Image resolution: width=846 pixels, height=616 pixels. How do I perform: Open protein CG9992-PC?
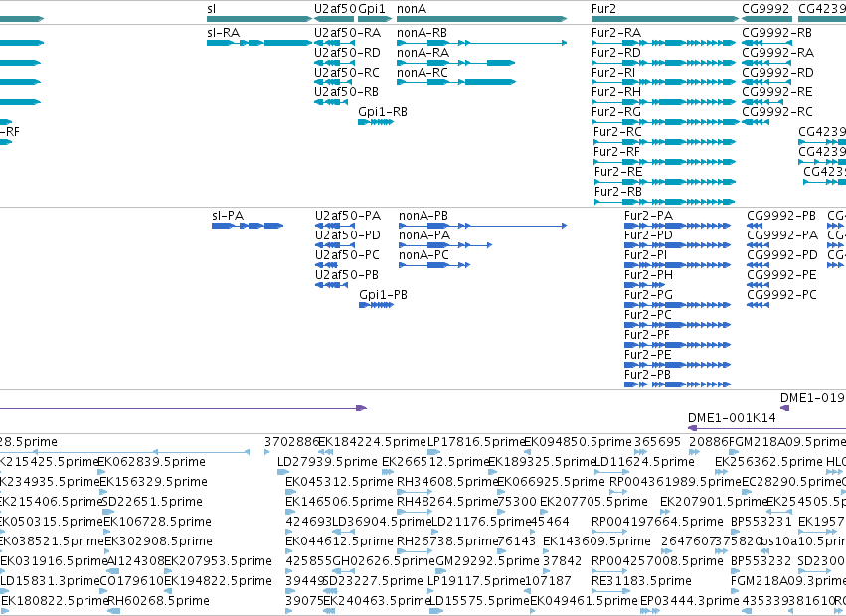point(781,295)
